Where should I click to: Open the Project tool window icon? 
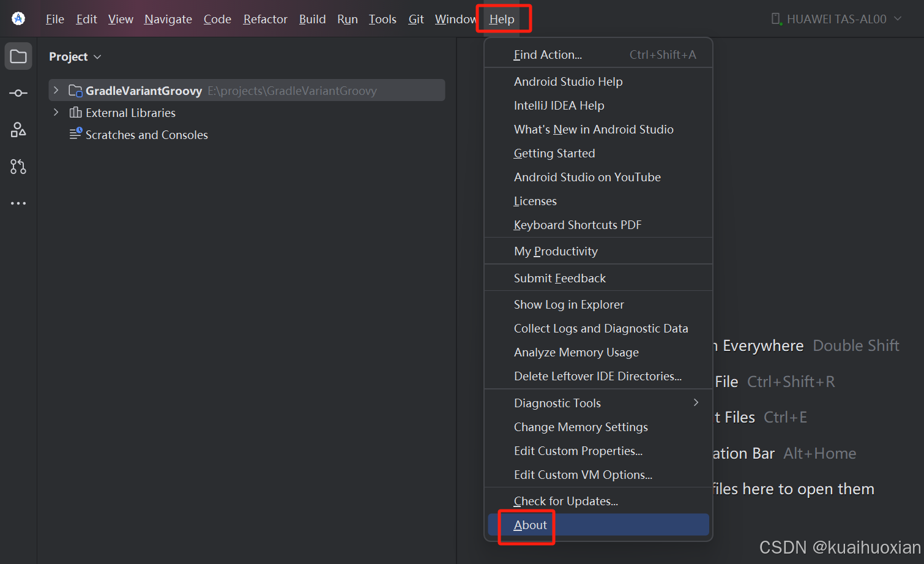pos(18,56)
